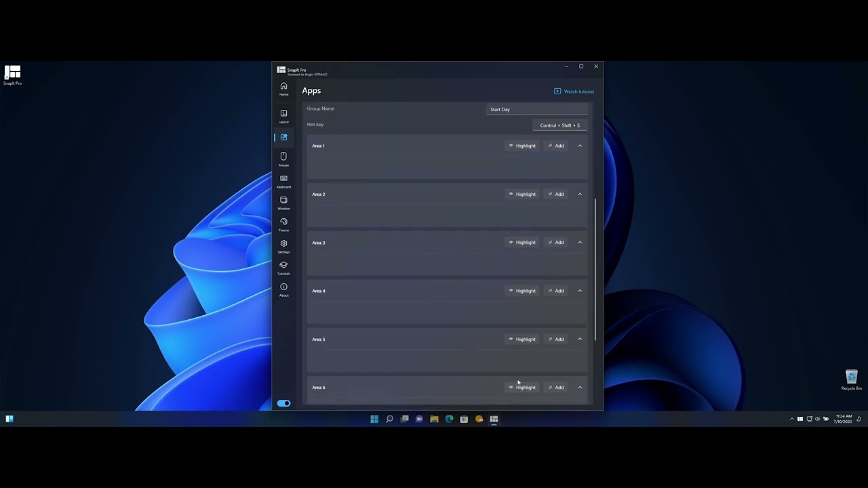Collapse the Area 4 panel chevron
868x488 pixels.
point(580,291)
